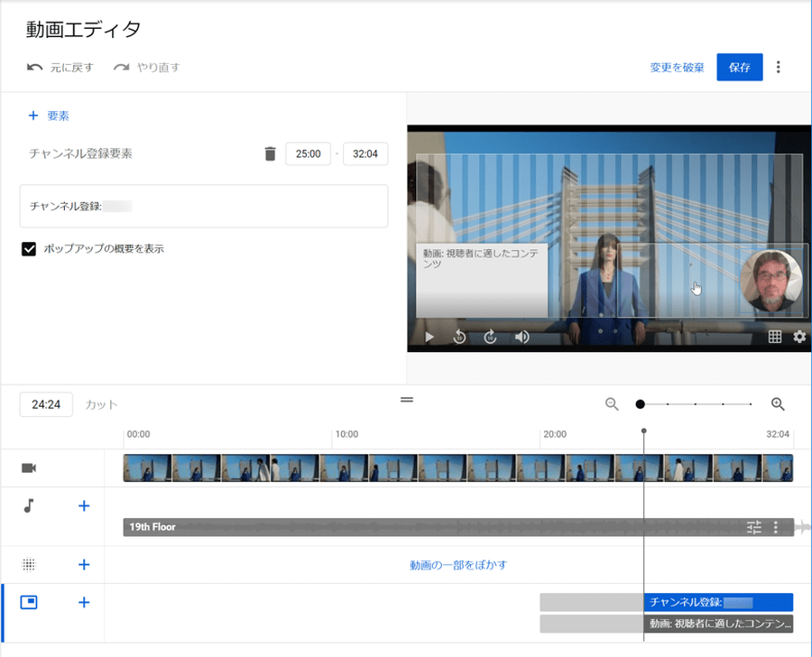
Task: Mute the preview volume
Action: (522, 337)
